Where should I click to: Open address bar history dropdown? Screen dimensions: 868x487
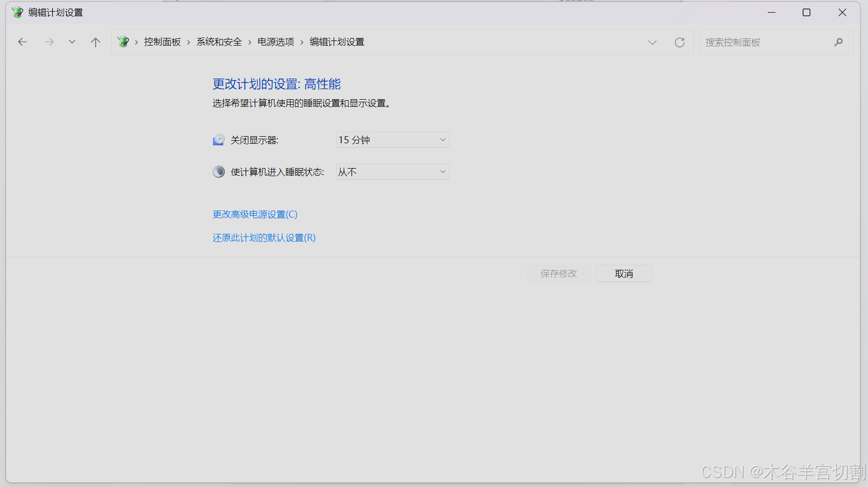tap(652, 43)
